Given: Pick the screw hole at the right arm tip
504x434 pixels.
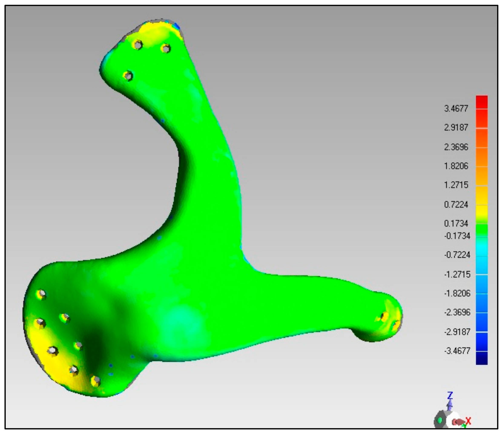Looking at the screenshot, I should [384, 317].
